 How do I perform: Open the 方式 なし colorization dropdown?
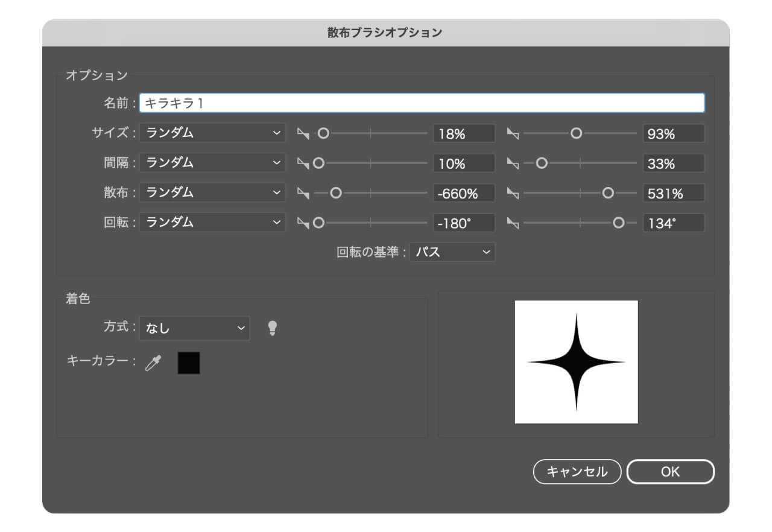pyautogui.click(x=194, y=328)
